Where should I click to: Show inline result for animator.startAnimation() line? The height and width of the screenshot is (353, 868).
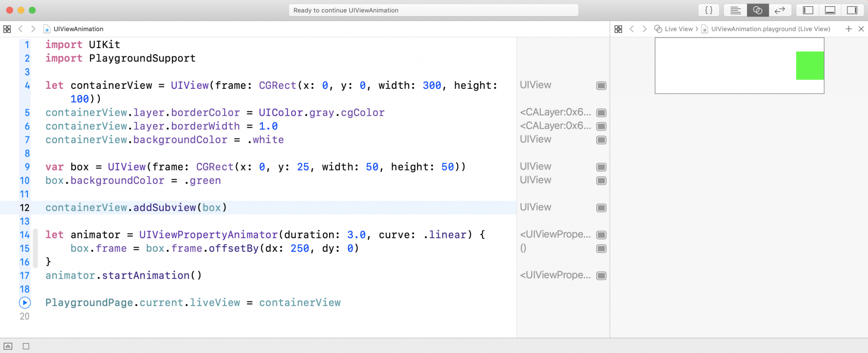[x=601, y=276]
